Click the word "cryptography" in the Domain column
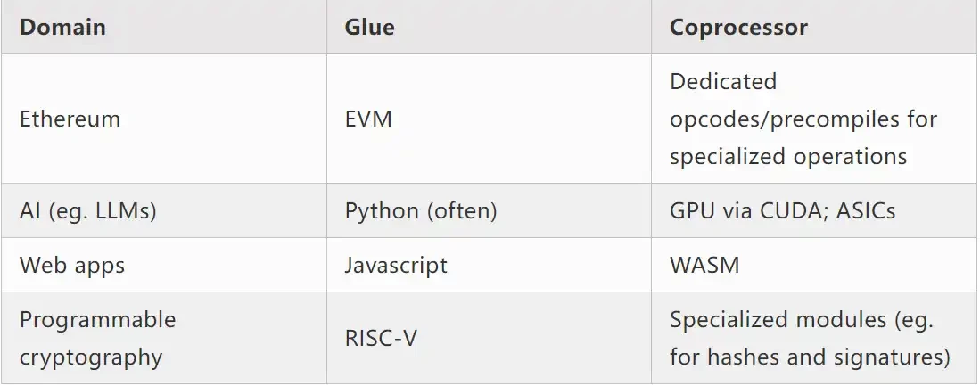Image resolution: width=980 pixels, height=386 pixels. [x=91, y=357]
